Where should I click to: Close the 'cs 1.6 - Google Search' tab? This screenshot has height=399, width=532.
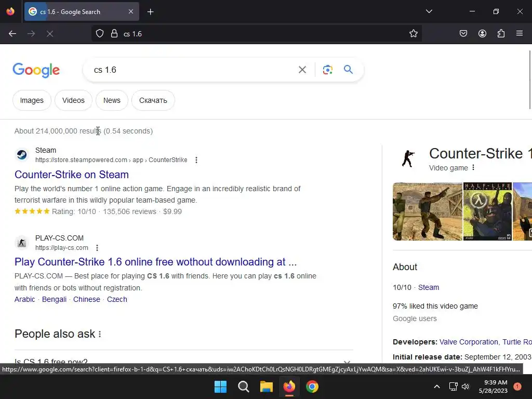point(131,11)
